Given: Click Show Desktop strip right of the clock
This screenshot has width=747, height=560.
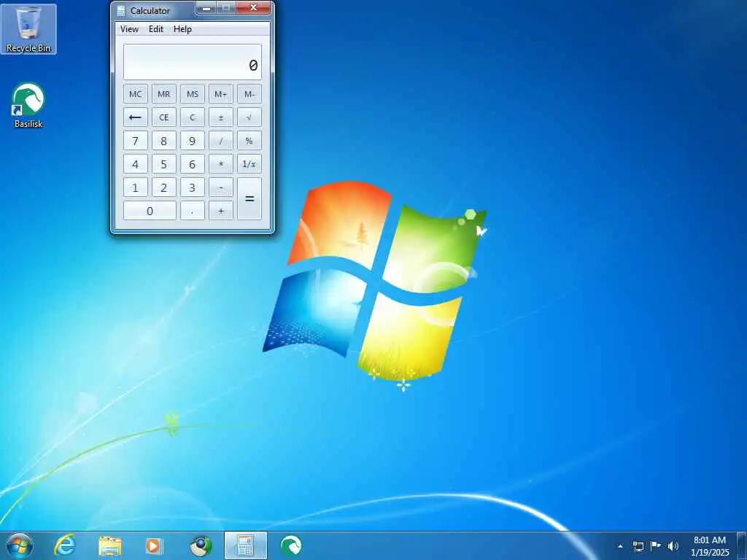Looking at the screenshot, I should tap(742, 545).
